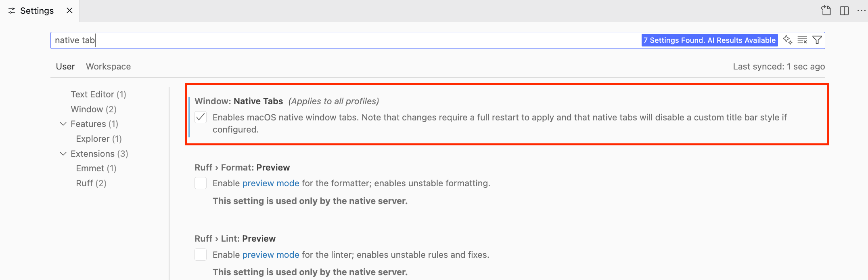Screen dimensions: 868x280
Task: Collapse the Features tree section
Action: (63, 124)
